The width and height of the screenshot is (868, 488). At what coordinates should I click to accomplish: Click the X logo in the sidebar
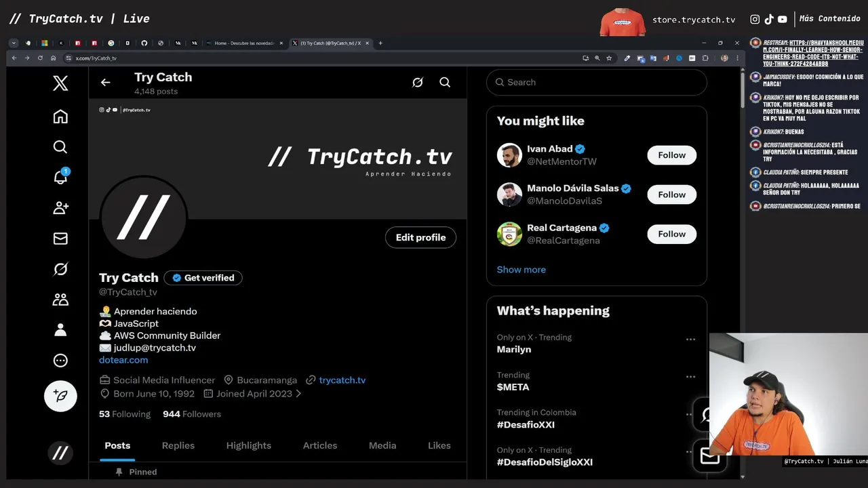[60, 83]
